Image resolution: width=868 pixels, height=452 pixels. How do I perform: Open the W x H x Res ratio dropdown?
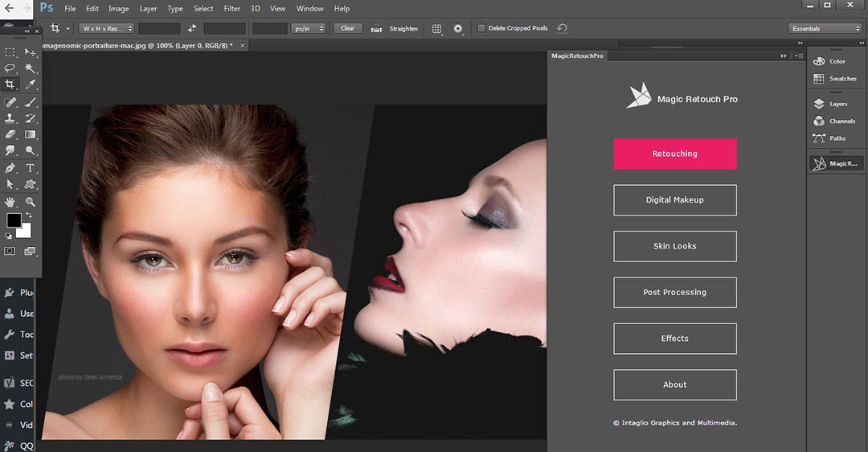pos(107,28)
